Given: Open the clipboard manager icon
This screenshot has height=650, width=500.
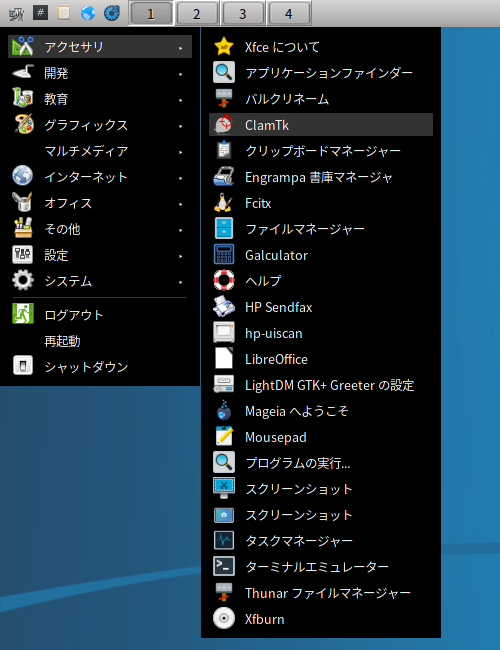Looking at the screenshot, I should 224,150.
